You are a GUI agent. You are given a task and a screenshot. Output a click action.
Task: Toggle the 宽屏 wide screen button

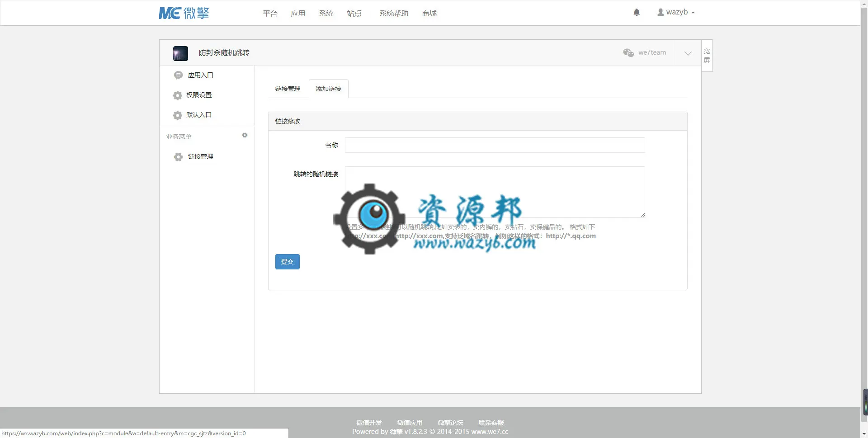click(707, 56)
